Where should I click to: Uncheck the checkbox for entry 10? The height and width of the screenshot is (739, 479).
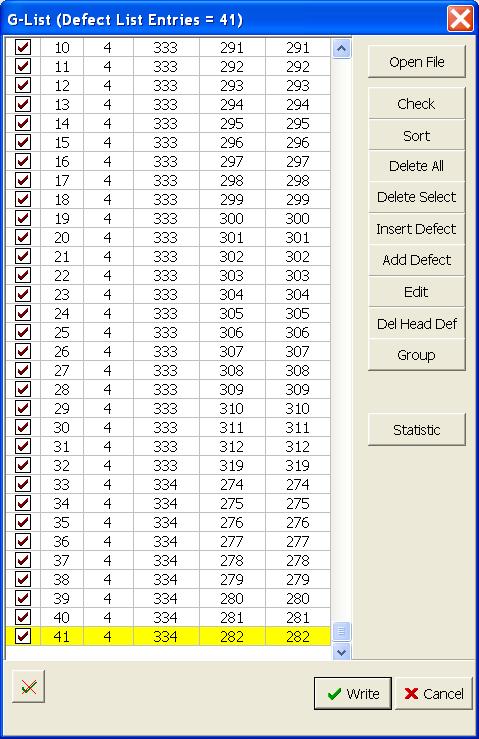point(23,47)
